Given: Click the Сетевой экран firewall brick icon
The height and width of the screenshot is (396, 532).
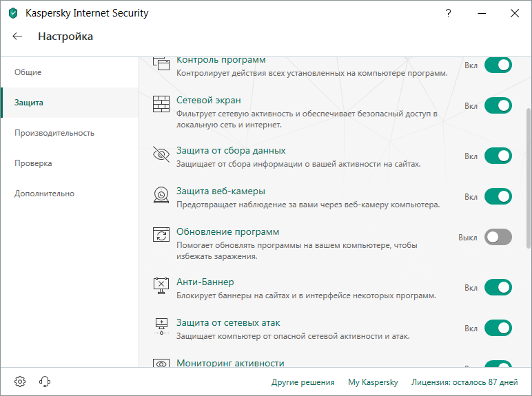Looking at the screenshot, I should click(161, 104).
